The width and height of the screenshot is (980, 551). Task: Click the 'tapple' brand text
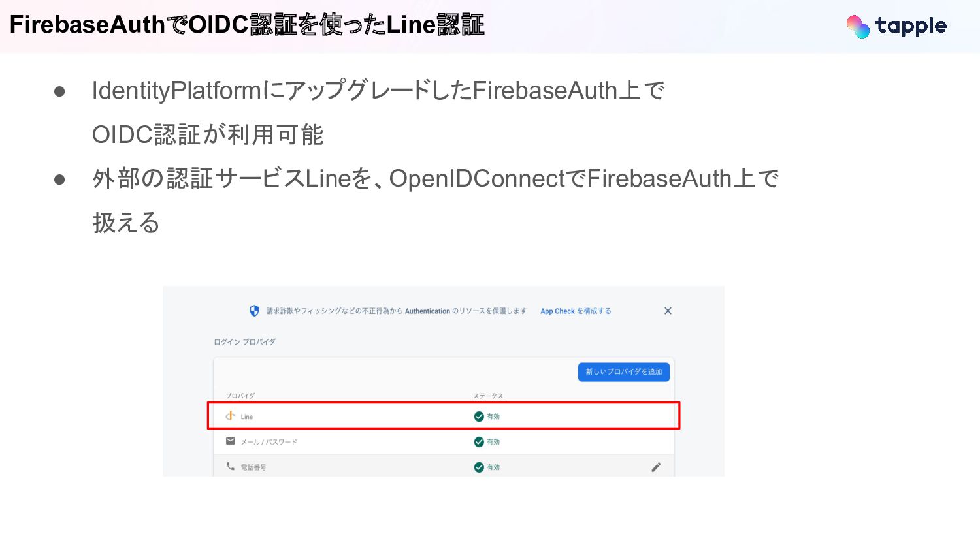(x=911, y=26)
